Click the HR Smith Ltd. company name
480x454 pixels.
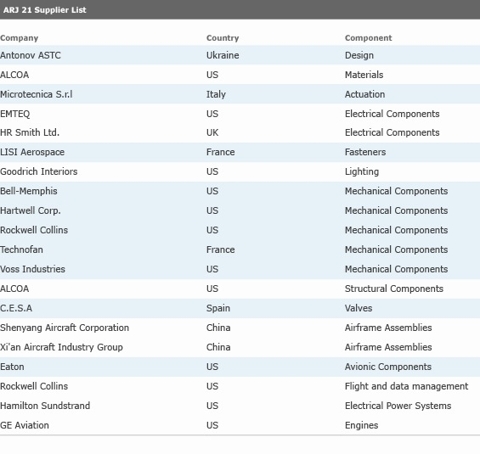click(x=30, y=133)
